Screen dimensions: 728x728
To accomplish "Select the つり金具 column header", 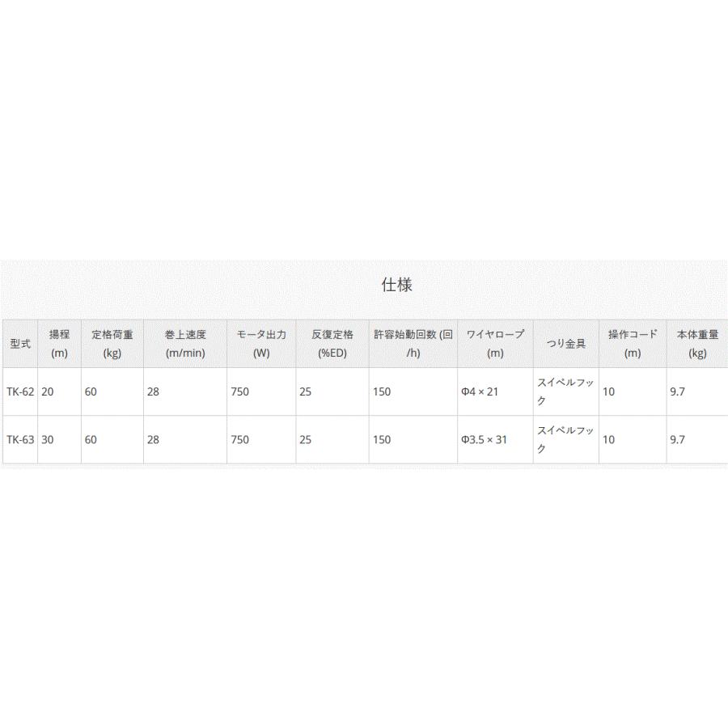I will point(566,344).
